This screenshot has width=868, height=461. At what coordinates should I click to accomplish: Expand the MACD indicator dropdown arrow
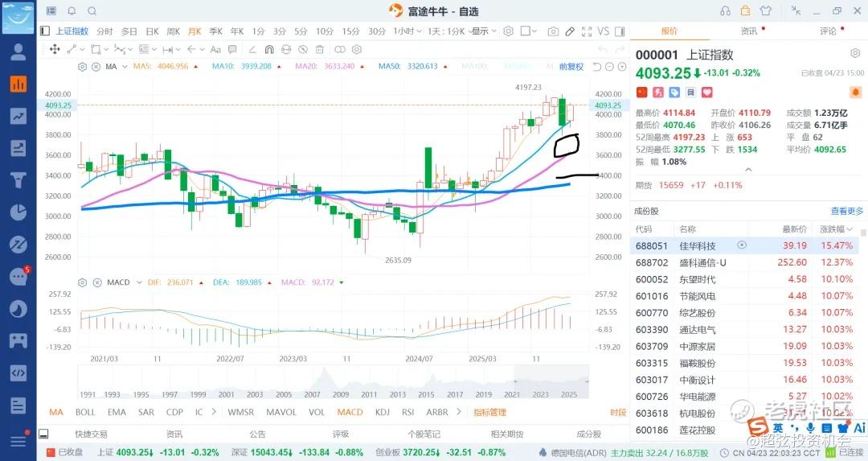point(139,282)
